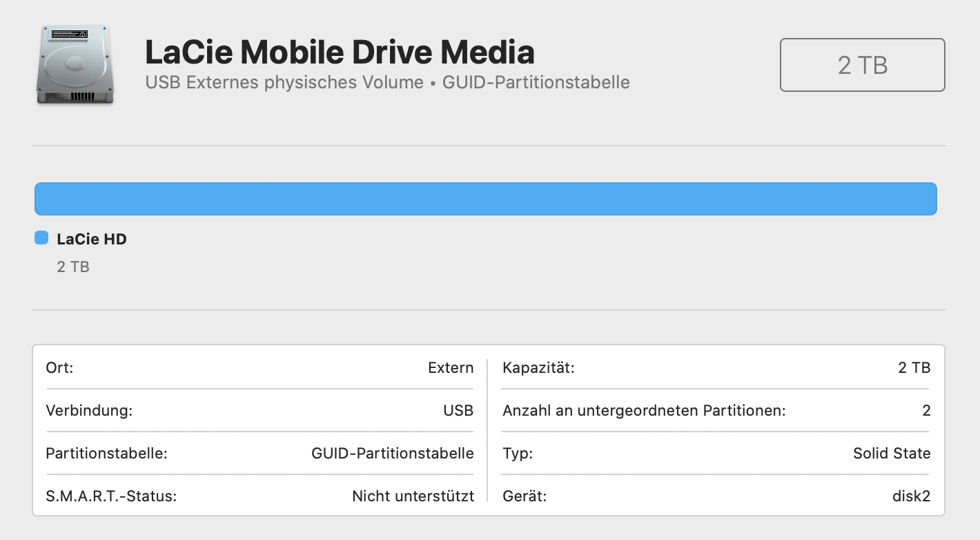Select the LaCie HD partition label
Screen dimensions: 980x540
click(x=92, y=239)
